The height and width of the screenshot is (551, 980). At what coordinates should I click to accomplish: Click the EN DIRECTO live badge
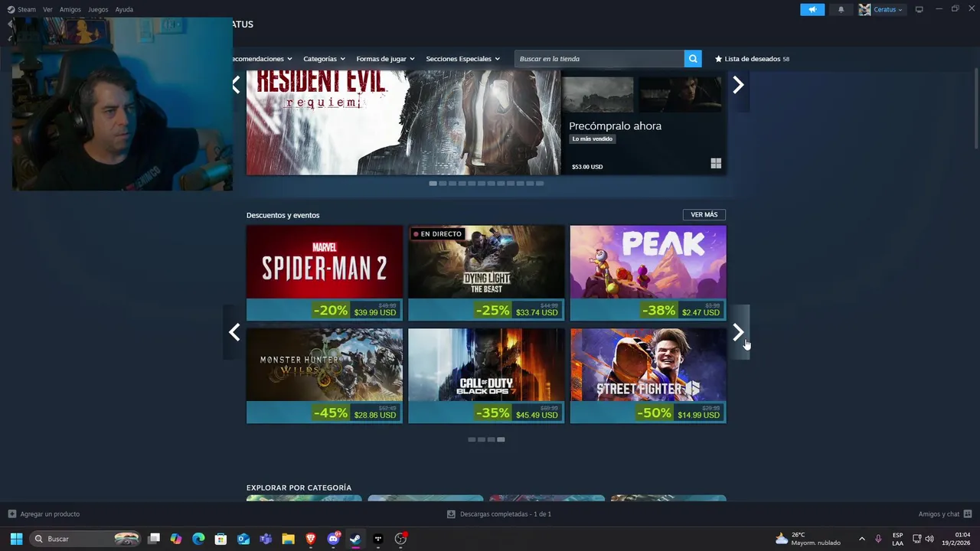(x=437, y=234)
